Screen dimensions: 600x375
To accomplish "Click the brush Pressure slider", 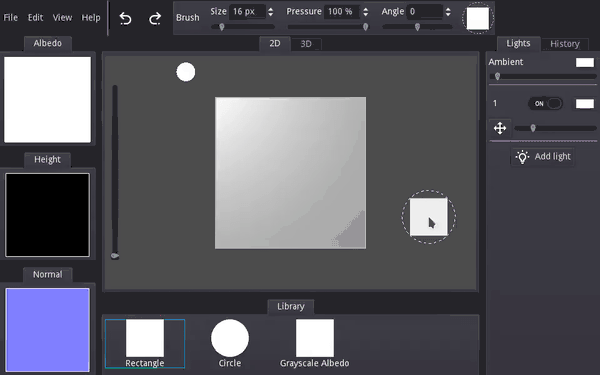I will point(328,27).
